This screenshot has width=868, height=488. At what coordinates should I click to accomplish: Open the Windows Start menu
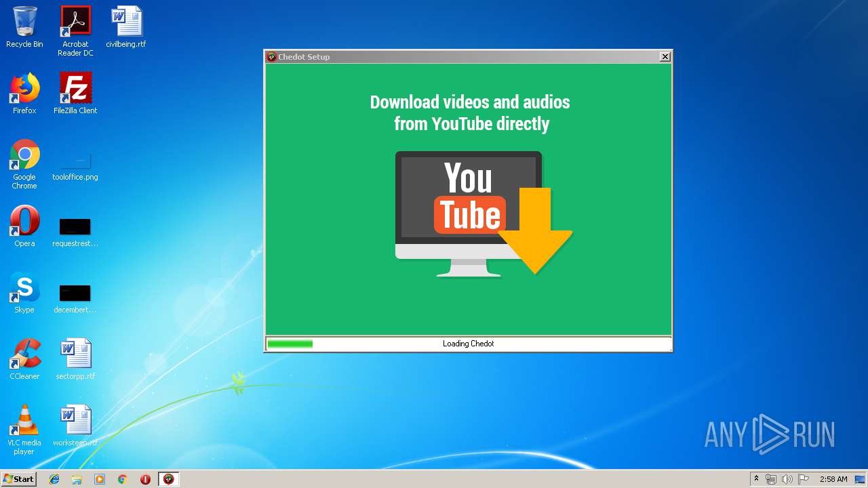[18, 479]
